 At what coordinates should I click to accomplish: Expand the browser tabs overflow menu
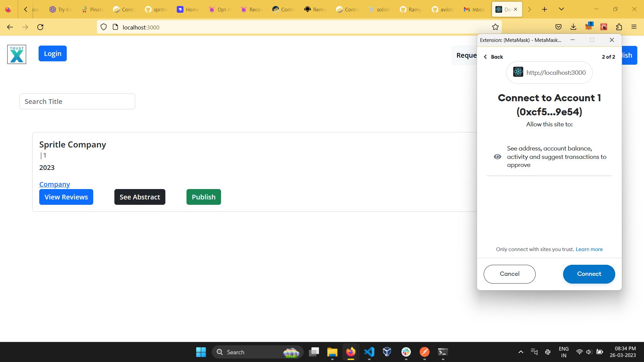coord(562,9)
